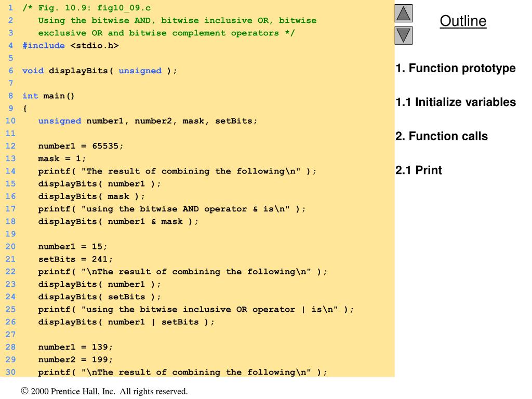Click the '#include <stdio.h>' code line
Viewport: 532px width, 399px height.
[x=71, y=46]
